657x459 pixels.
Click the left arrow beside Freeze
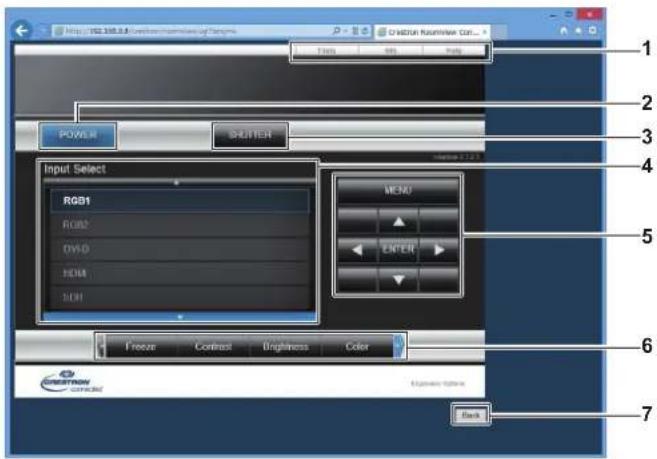tap(101, 347)
